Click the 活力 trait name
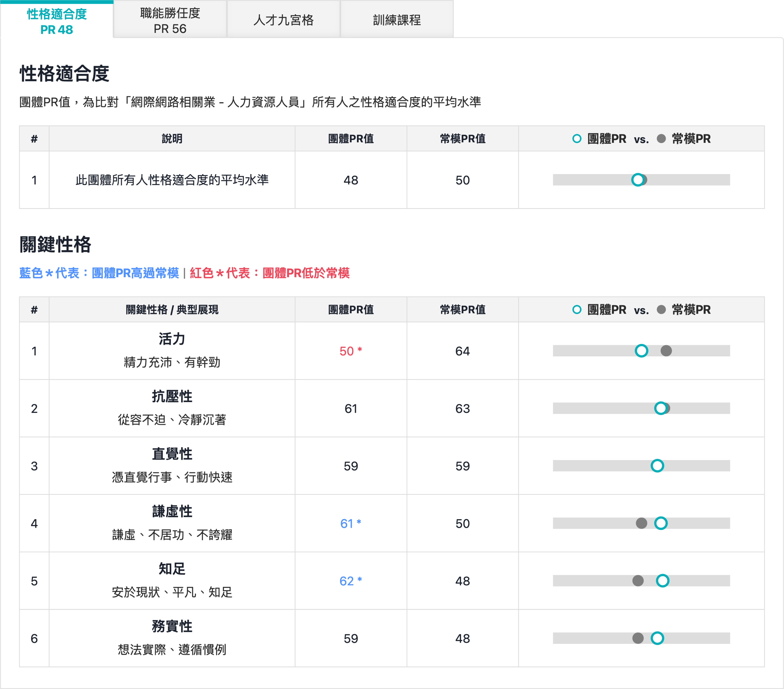Screen dimensions: 784x689 pyautogui.click(x=172, y=339)
